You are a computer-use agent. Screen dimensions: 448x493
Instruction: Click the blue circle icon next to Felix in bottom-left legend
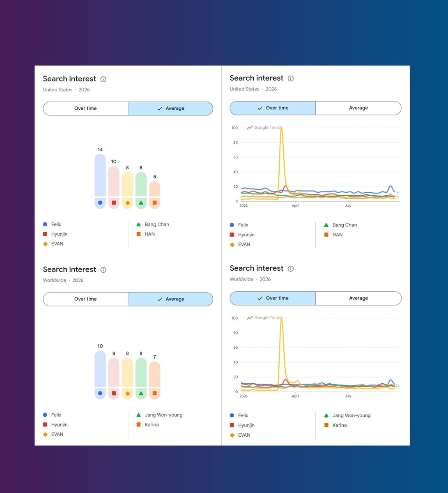45,415
